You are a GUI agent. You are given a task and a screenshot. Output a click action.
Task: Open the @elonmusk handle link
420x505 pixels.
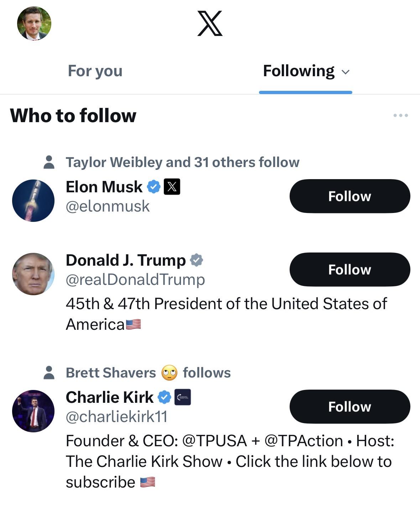108,206
